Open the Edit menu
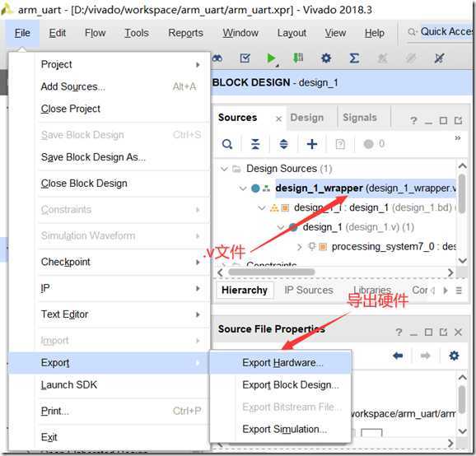This screenshot has height=456, width=476. click(58, 33)
